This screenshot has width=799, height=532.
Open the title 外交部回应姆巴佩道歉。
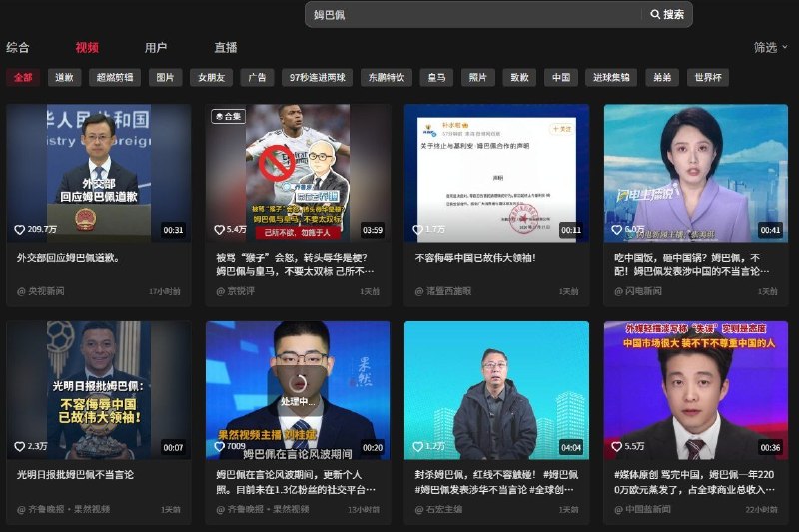click(69, 258)
